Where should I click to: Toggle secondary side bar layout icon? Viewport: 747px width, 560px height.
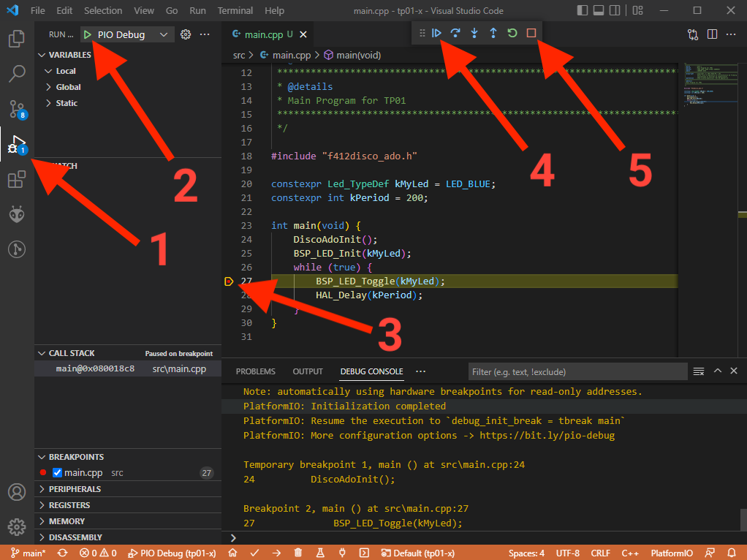click(x=615, y=10)
